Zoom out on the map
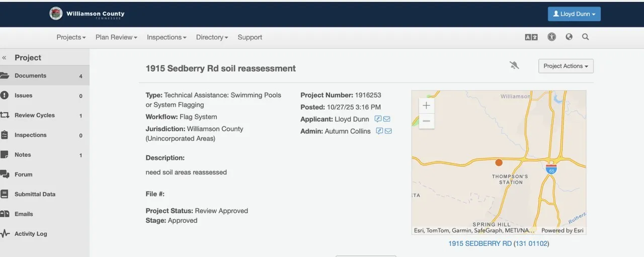Viewport: 644px width, 257px height. 426,121
